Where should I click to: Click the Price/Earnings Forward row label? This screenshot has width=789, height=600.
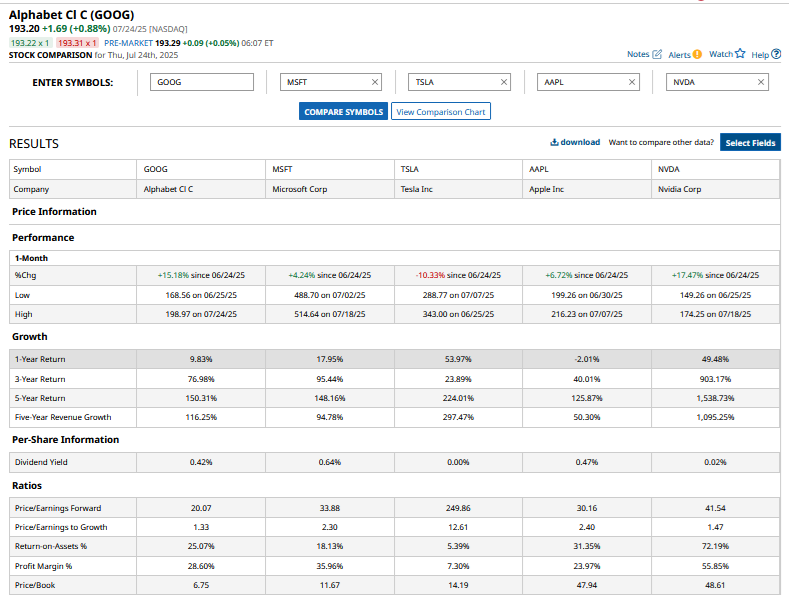58,508
